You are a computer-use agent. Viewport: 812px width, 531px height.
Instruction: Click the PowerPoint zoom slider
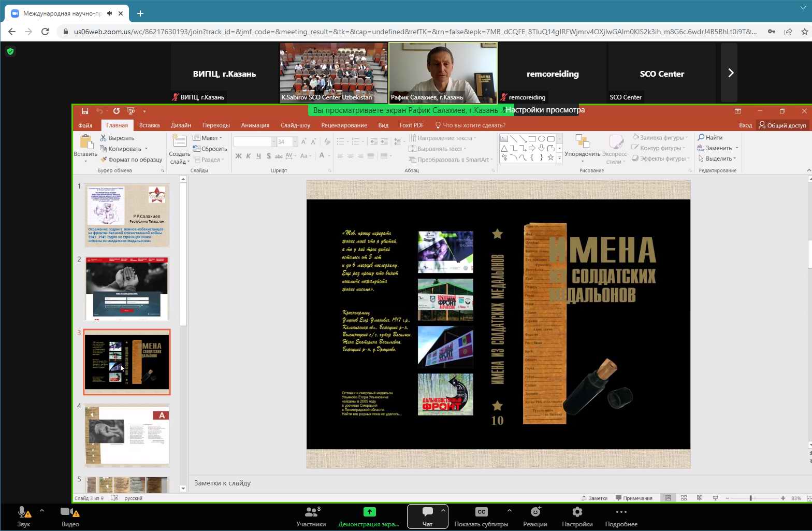(x=750, y=498)
